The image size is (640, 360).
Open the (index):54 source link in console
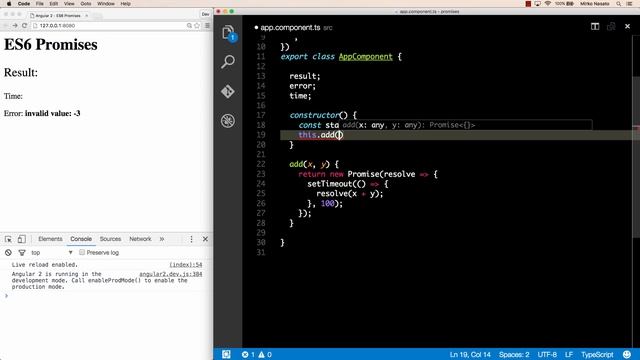pyautogui.click(x=186, y=265)
